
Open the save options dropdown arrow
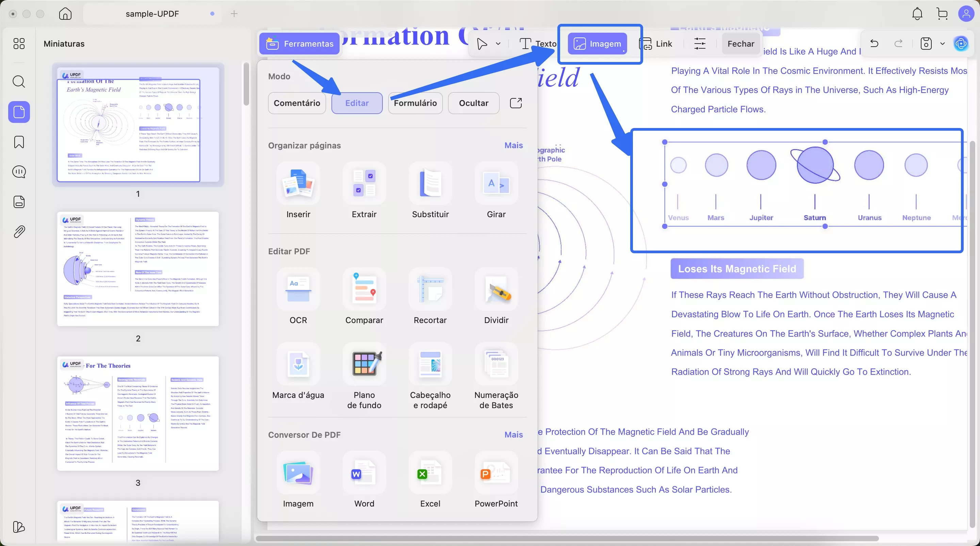pyautogui.click(x=942, y=44)
